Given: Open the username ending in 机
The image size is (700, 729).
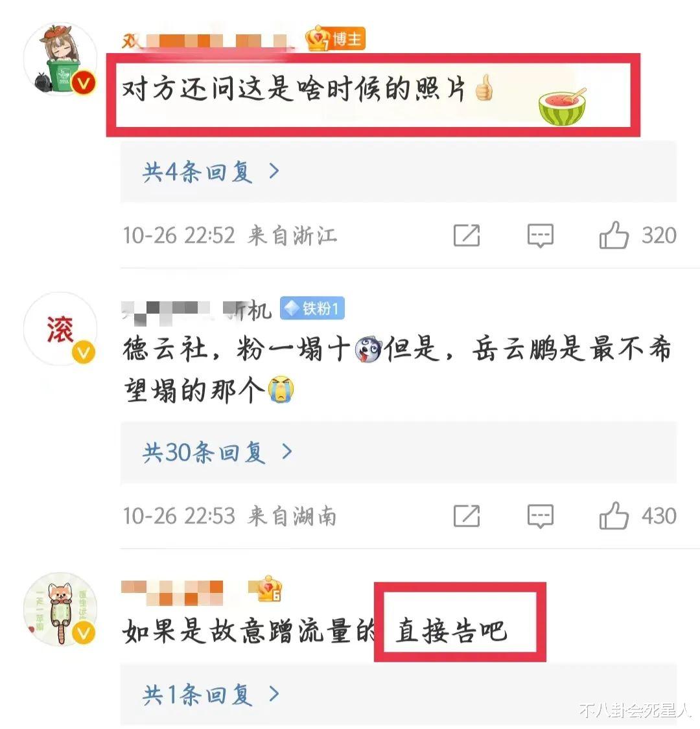Looking at the screenshot, I should (x=196, y=310).
